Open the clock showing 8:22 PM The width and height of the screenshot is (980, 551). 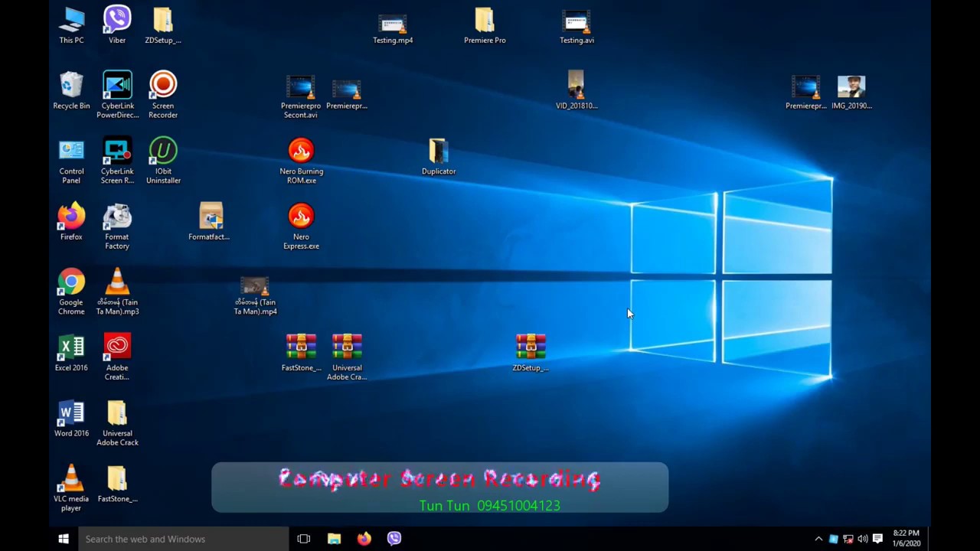coord(906,539)
